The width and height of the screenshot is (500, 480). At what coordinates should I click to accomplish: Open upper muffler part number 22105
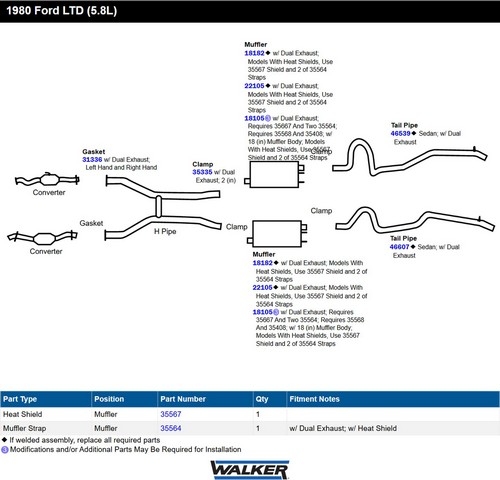point(254,86)
